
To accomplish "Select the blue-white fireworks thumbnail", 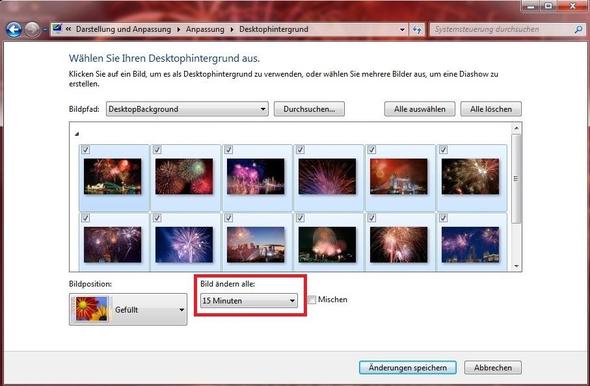I will [184, 245].
